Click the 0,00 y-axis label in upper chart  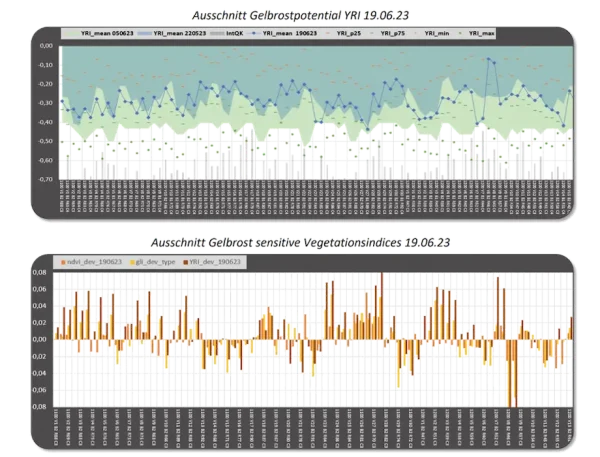point(46,46)
